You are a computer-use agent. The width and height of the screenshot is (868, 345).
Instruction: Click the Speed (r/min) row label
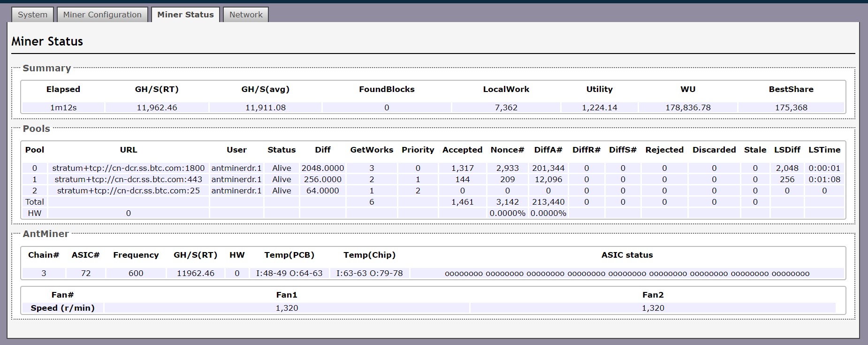tap(62, 308)
